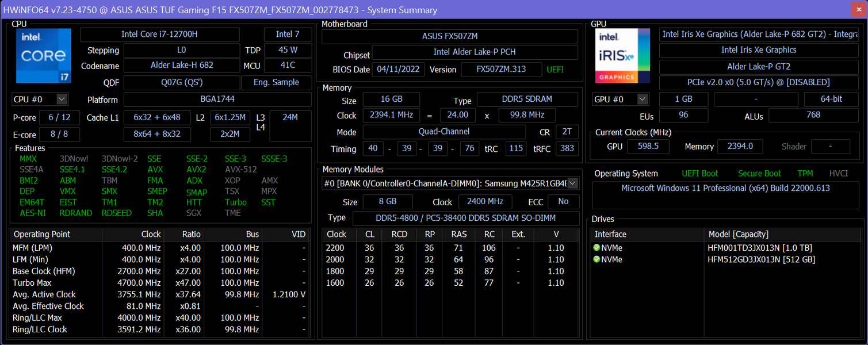Click the GPU memory clock 2394.0 value
Screen dimensions: 868x345
(740, 147)
